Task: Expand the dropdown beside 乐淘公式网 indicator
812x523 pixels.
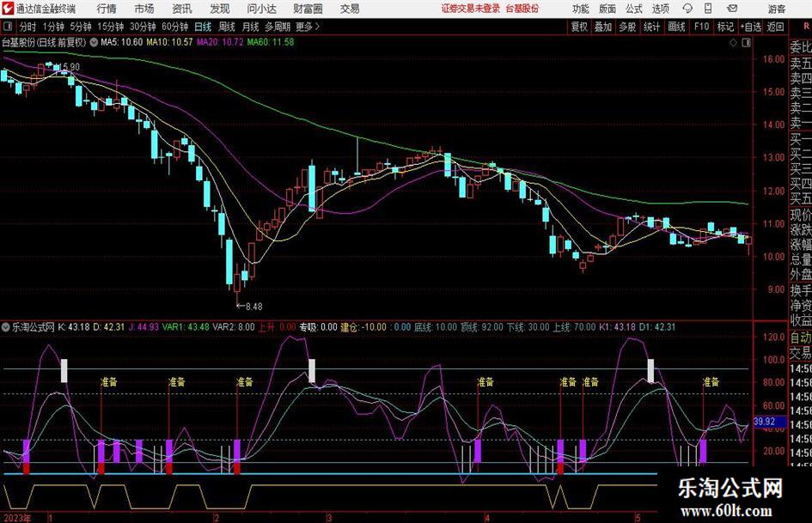Action: point(6,326)
